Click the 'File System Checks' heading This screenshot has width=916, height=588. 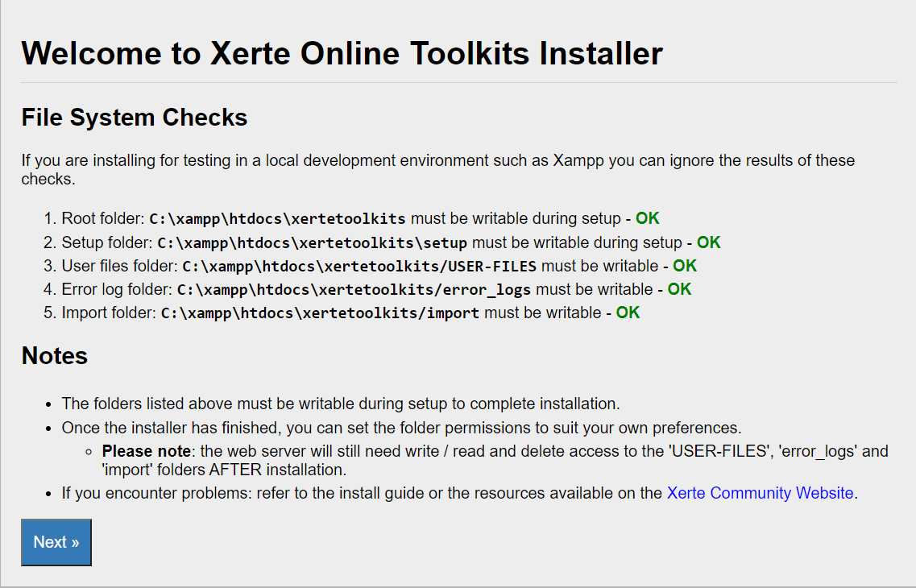click(135, 118)
